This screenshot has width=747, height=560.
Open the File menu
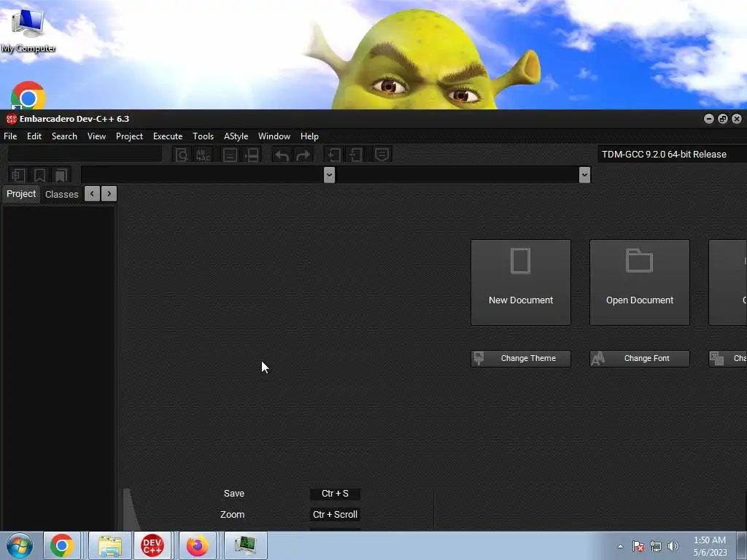[10, 136]
